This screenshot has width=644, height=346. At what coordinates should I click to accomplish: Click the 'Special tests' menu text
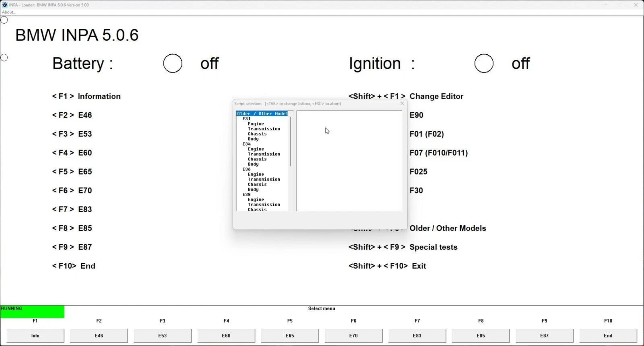tap(433, 247)
